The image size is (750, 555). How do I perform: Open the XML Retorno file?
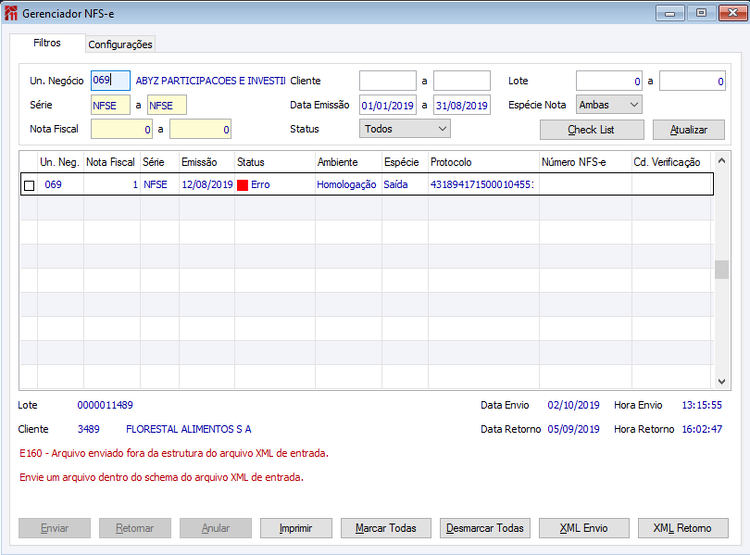(x=683, y=528)
